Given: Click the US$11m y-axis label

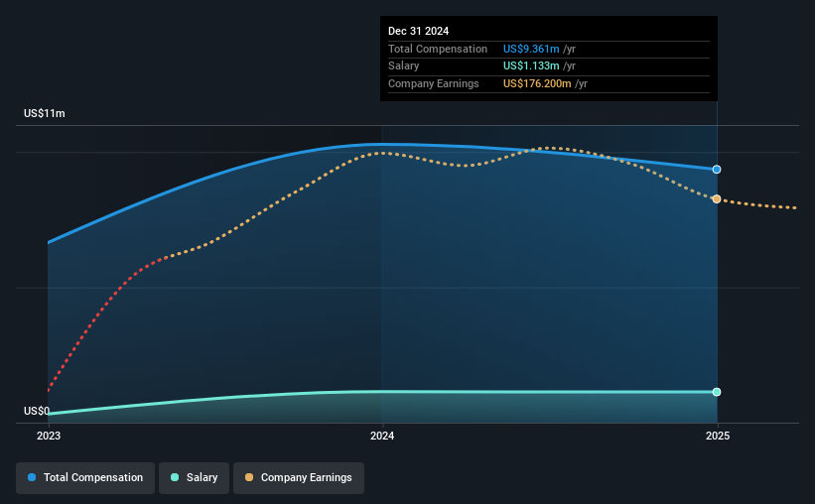Looking at the screenshot, I should tap(45, 113).
